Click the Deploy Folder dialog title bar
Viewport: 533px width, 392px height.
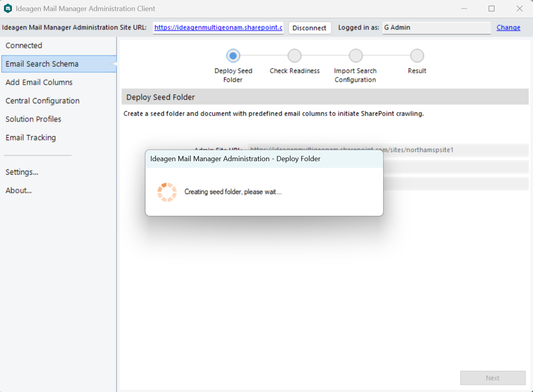click(264, 159)
